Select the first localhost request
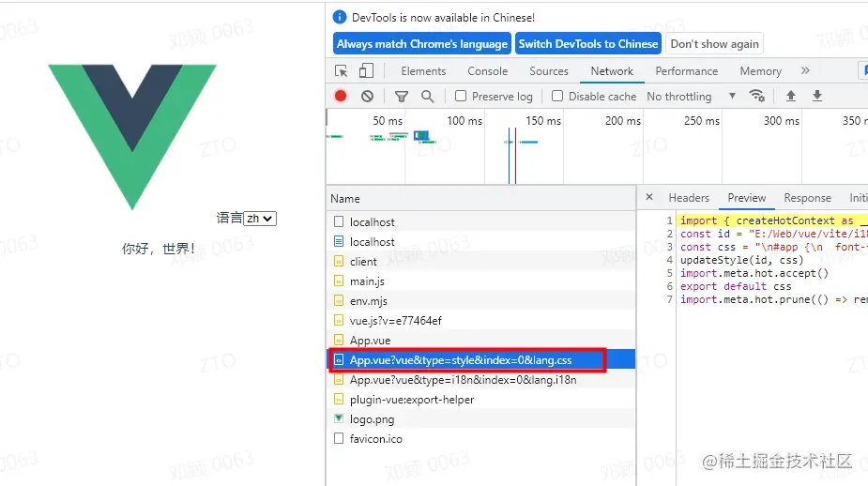 click(480, 222)
